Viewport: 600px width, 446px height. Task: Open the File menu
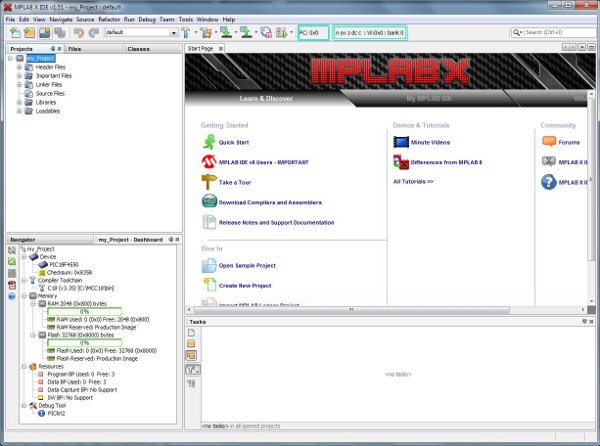(x=10, y=19)
